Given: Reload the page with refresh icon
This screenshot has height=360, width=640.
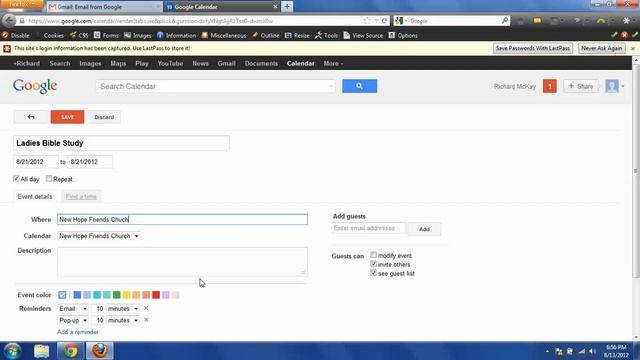Looking at the screenshot, I should [x=384, y=21].
